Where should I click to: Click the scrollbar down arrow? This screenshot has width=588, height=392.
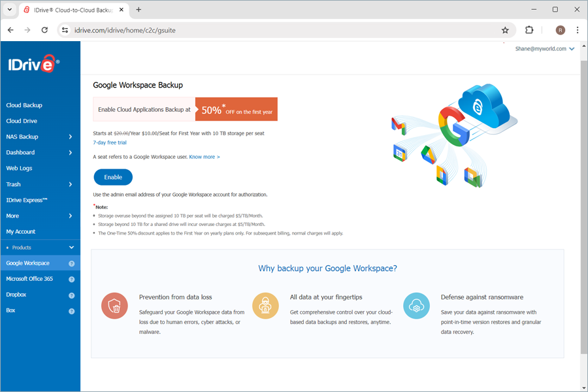coord(584,388)
